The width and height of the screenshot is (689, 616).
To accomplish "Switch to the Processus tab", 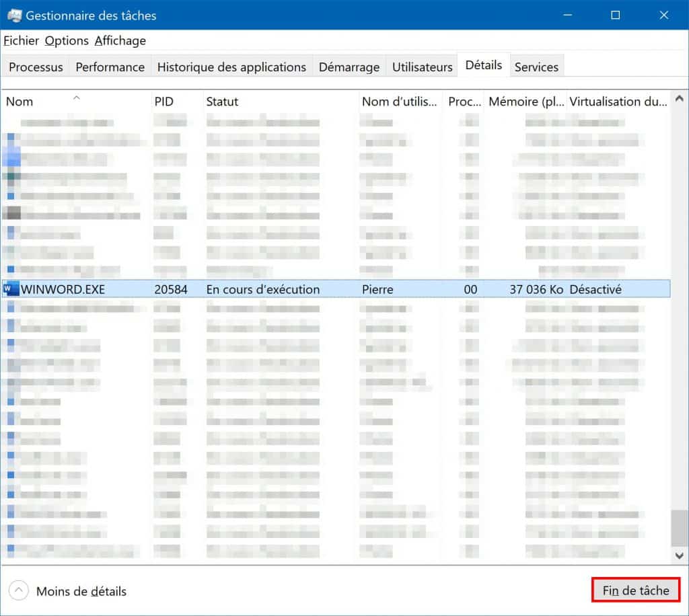I will [36, 67].
